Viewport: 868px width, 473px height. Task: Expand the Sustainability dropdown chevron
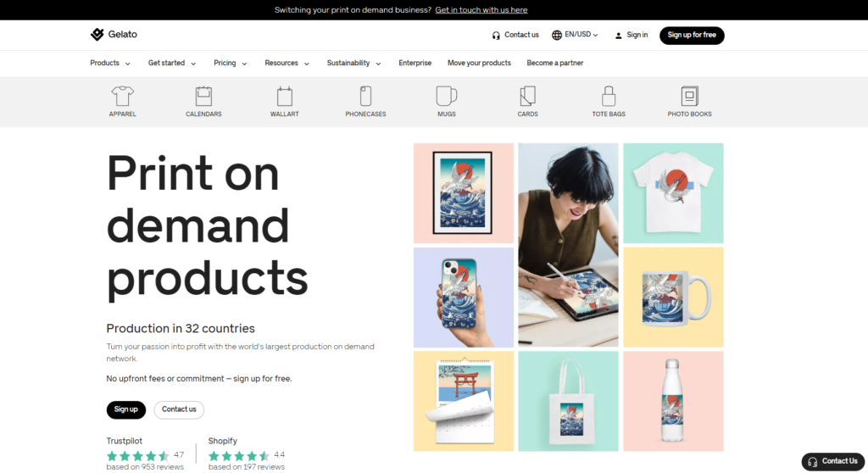point(378,64)
